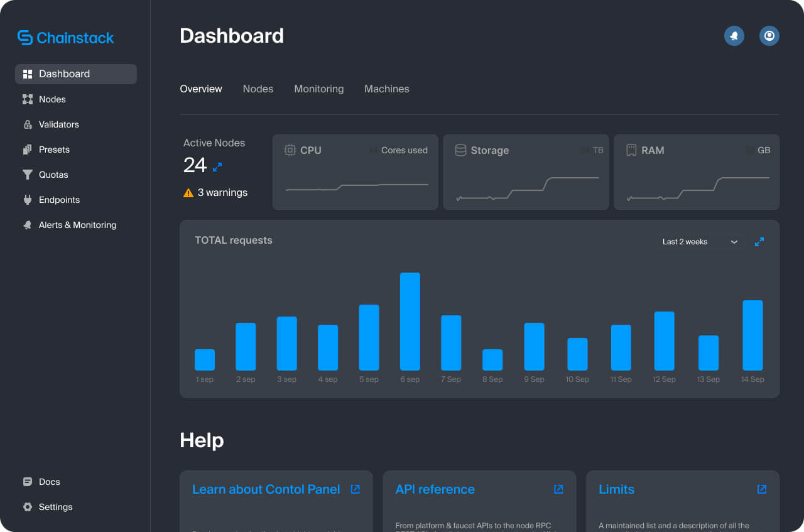
Task: Click the Presets stacked-pages icon
Action: pyautogui.click(x=28, y=149)
